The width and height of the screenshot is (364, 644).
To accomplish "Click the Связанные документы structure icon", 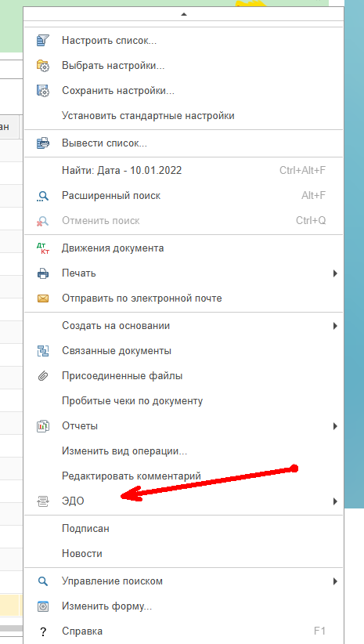I will [43, 351].
